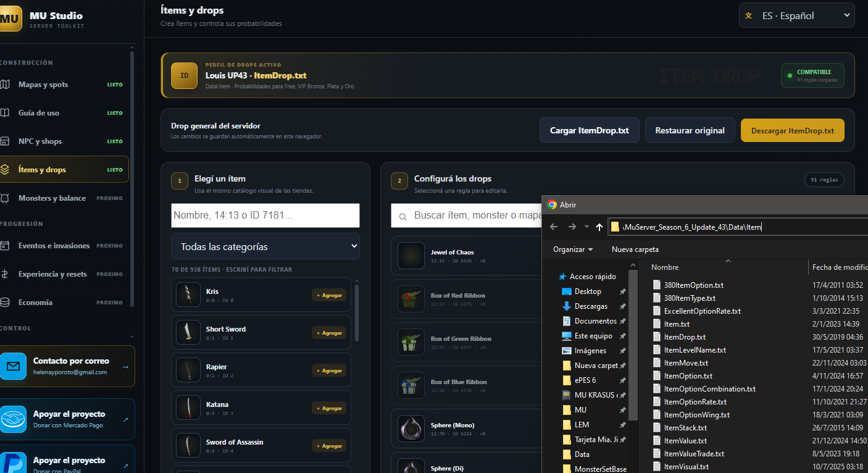
Task: Go up one folder in Abrir dialog
Action: (x=599, y=227)
